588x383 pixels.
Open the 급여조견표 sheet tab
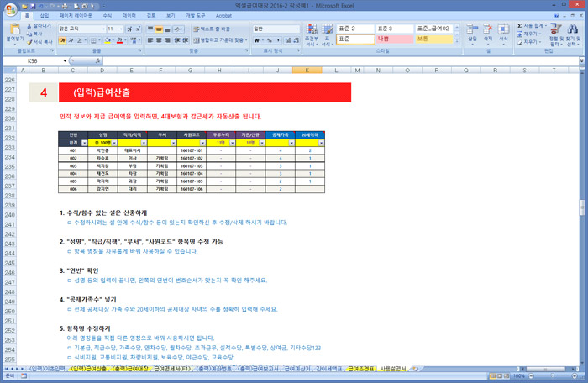pos(360,369)
